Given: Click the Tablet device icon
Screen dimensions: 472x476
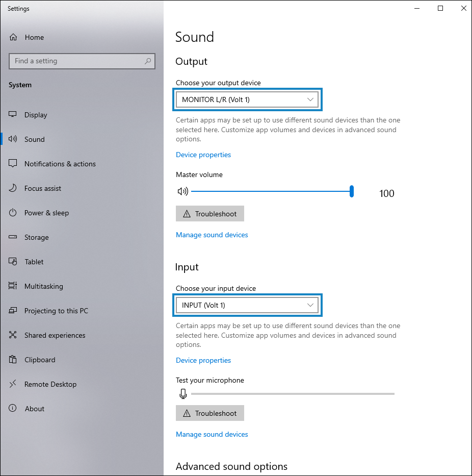Looking at the screenshot, I should click(x=12, y=262).
